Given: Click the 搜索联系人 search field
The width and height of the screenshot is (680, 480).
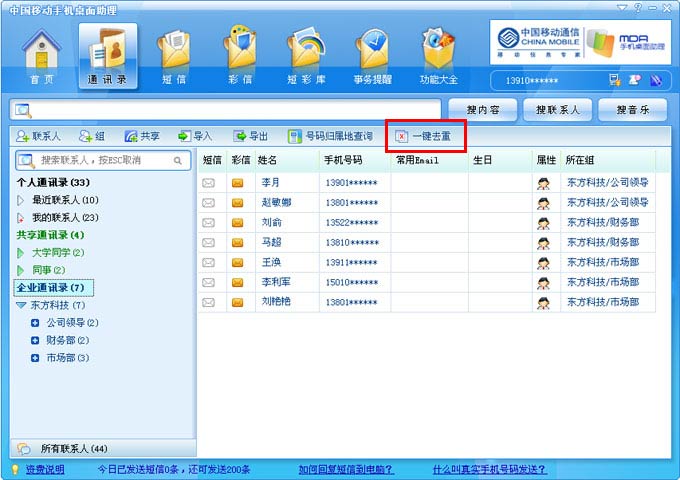Looking at the screenshot, I should (100, 160).
